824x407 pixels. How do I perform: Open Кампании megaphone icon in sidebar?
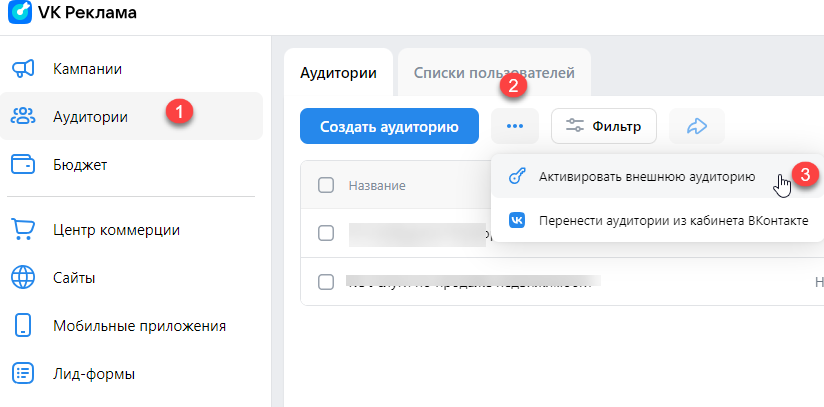point(23,69)
